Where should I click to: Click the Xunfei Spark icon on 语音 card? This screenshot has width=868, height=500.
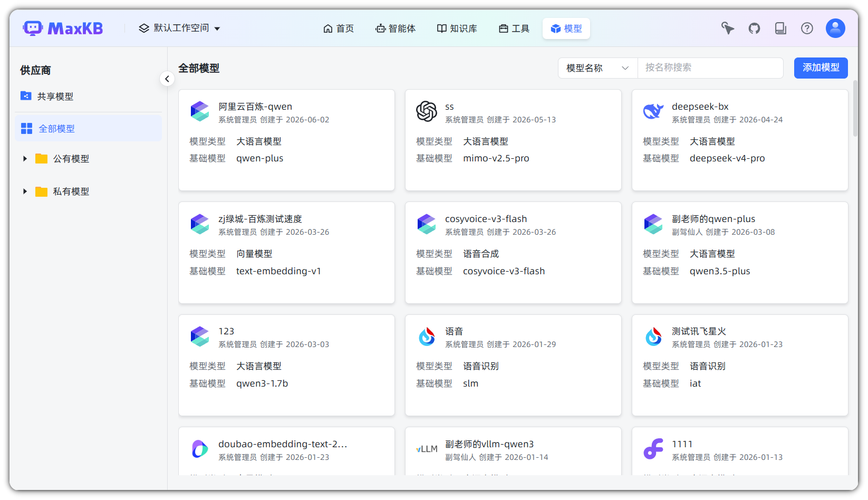click(x=426, y=336)
